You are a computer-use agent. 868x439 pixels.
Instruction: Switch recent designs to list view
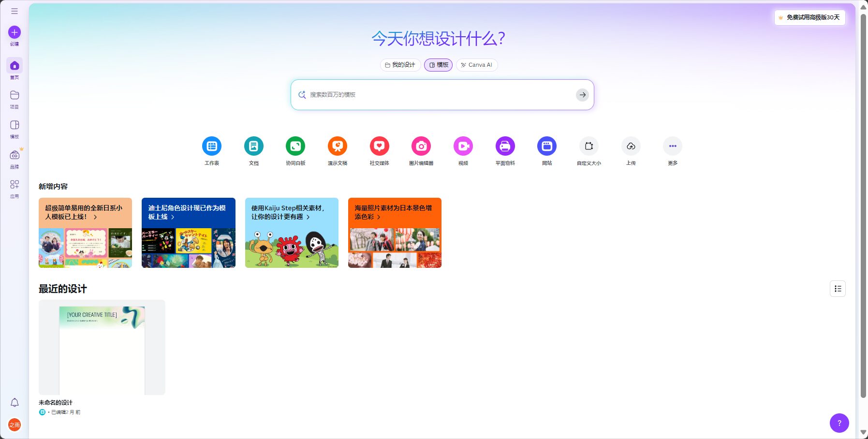pyautogui.click(x=838, y=289)
